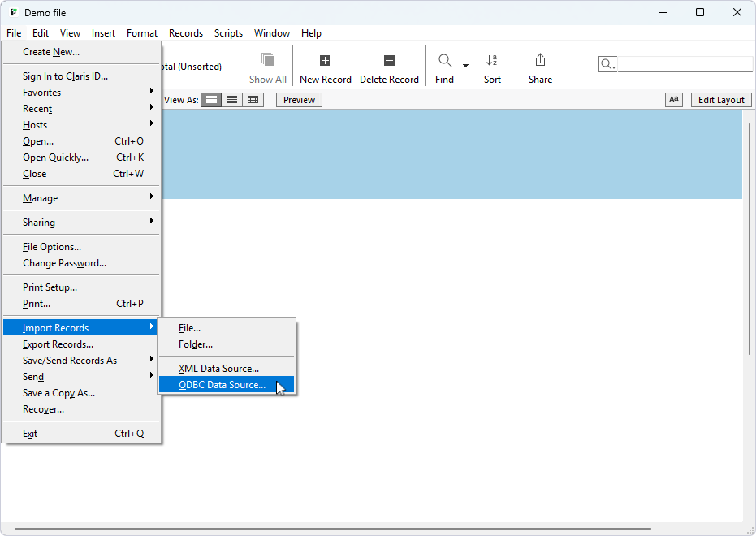Open the Records menu

click(x=186, y=33)
